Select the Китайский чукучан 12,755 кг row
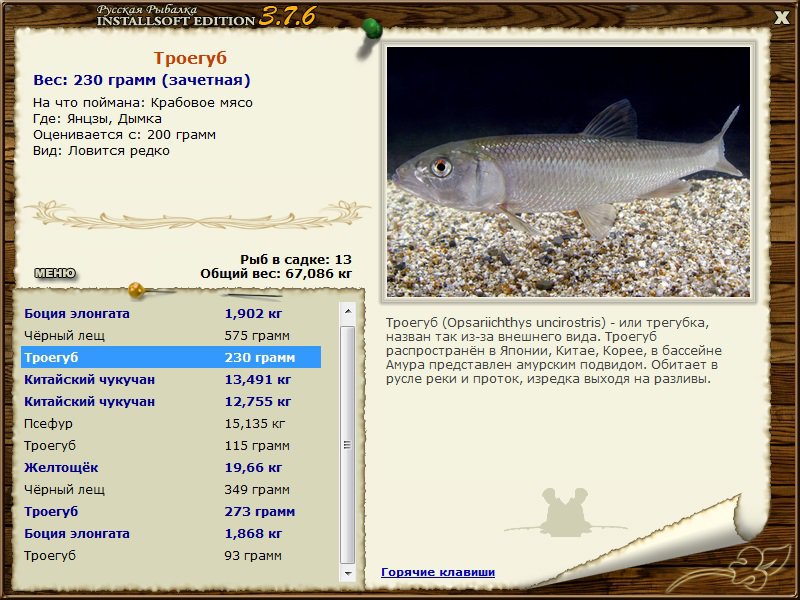The image size is (800, 600). 171,401
